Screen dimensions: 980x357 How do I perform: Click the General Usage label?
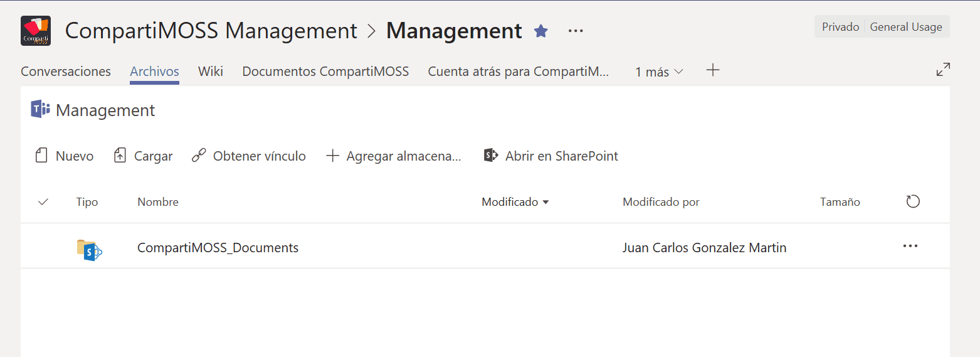coord(906,27)
